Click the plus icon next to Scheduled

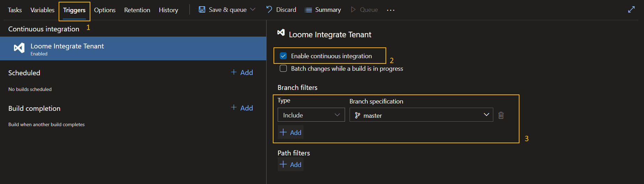(x=234, y=72)
